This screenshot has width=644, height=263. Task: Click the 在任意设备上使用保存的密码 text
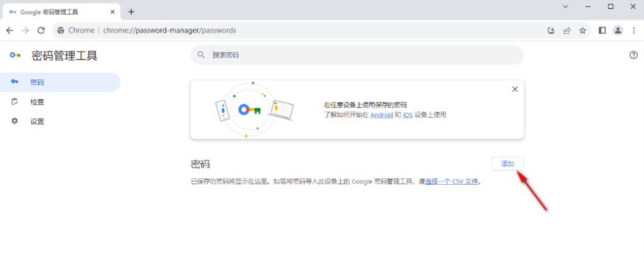coord(366,105)
